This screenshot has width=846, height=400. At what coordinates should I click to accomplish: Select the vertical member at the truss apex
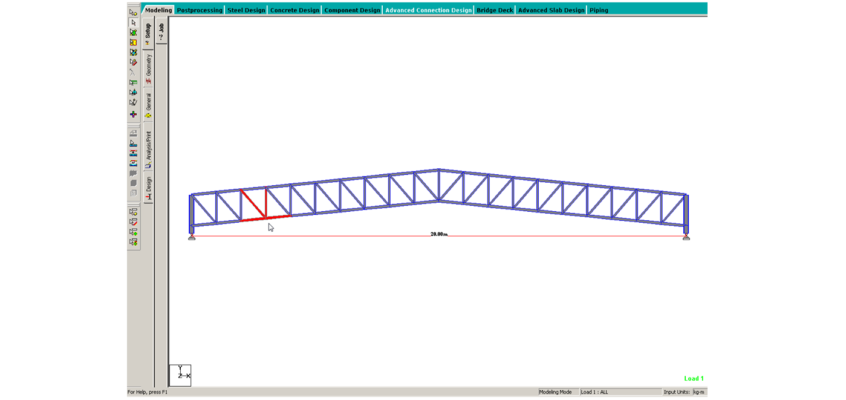(439, 186)
